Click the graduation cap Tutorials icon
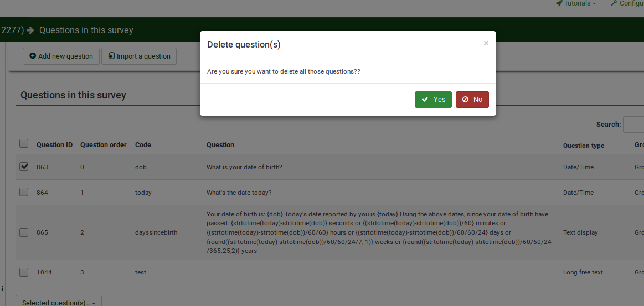644x306 pixels. click(559, 3)
